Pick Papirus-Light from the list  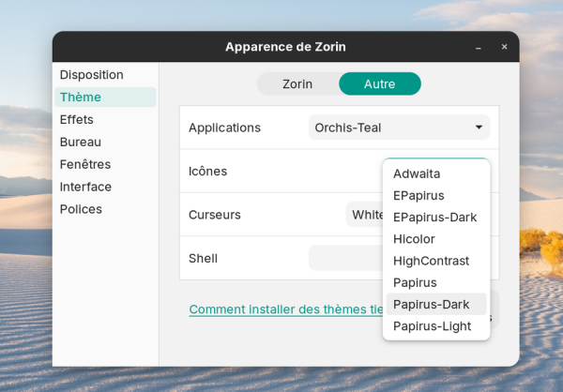click(432, 326)
